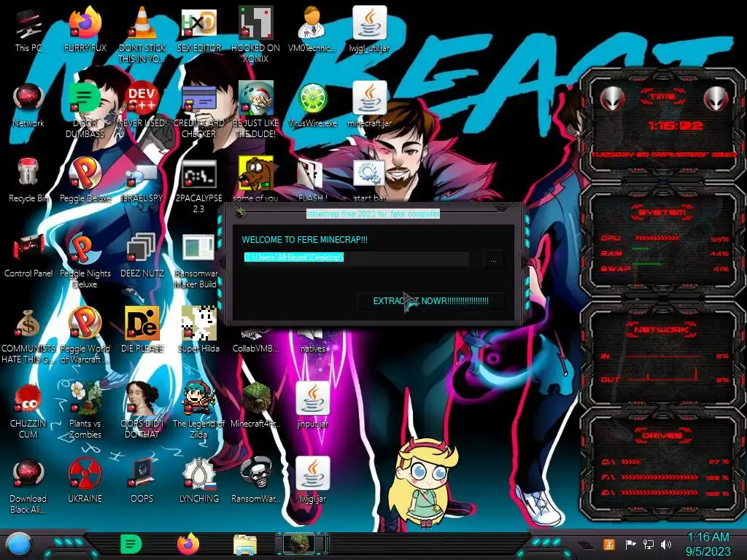Launch Firefox from the taskbar

188,544
